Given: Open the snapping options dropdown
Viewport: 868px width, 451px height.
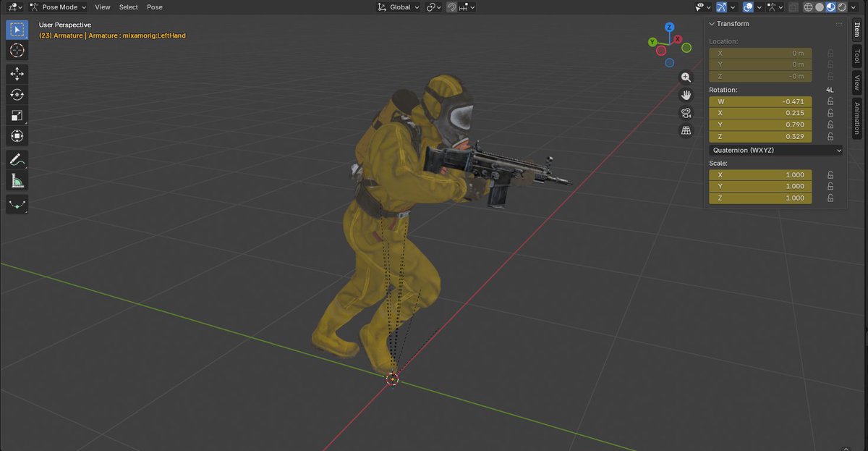Looking at the screenshot, I should coord(467,7).
